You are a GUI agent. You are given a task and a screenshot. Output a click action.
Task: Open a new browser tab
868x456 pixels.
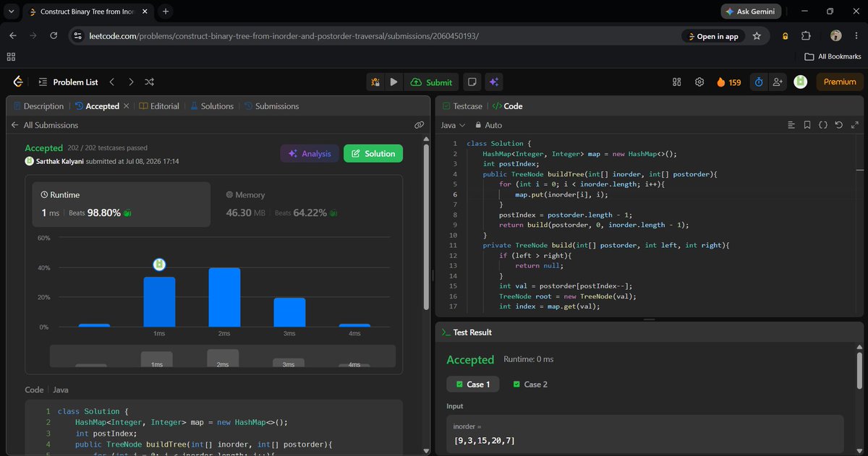[x=166, y=12]
